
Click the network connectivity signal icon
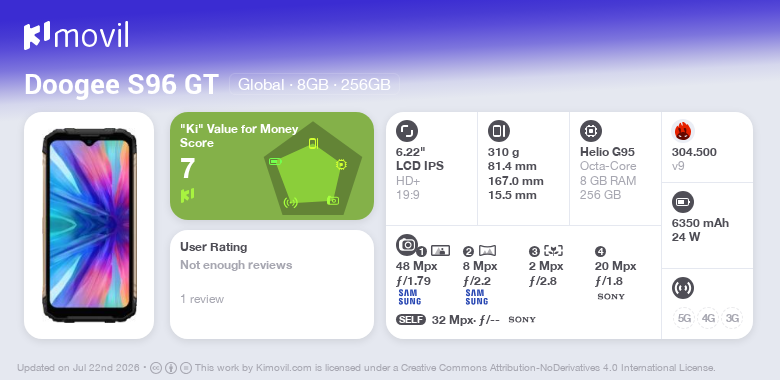683,288
